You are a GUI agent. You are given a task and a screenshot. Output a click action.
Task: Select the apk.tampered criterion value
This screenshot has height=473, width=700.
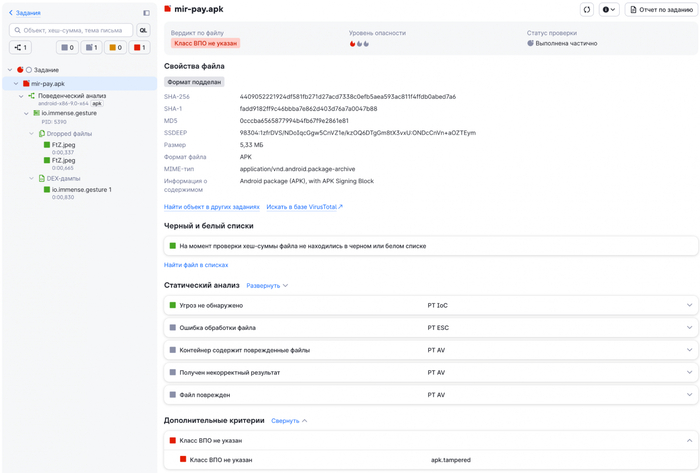[x=451, y=460]
